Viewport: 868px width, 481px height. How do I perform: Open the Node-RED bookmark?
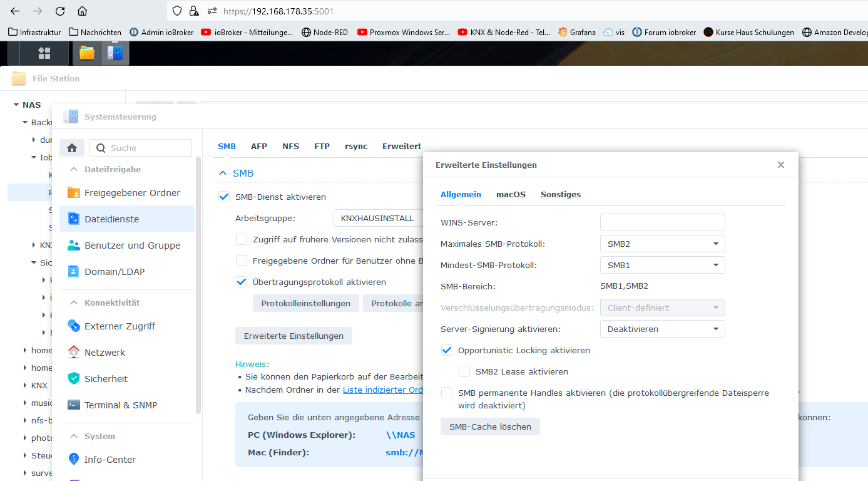point(324,32)
